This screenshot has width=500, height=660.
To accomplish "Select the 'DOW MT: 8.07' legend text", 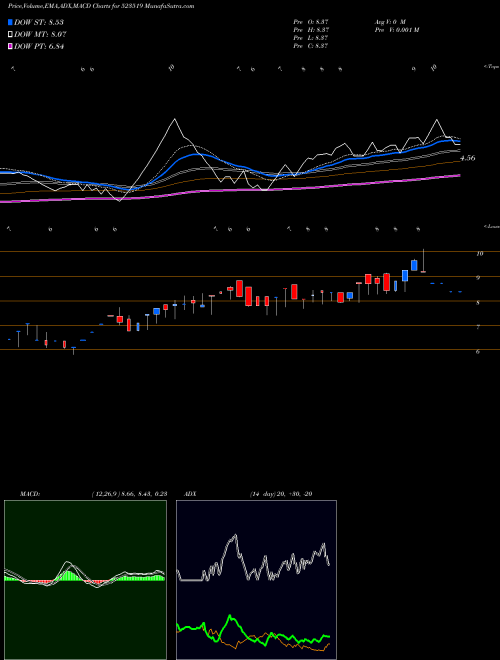I will [x=40, y=35].
